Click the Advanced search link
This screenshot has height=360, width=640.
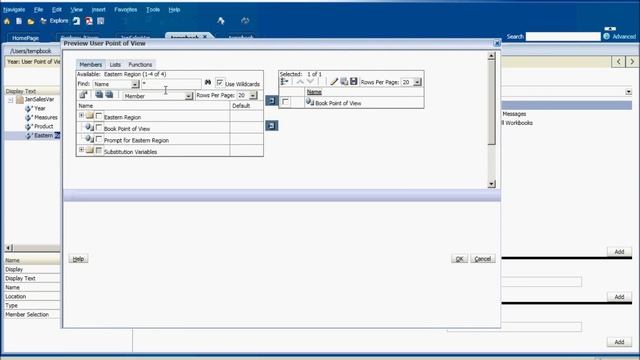[624, 36]
